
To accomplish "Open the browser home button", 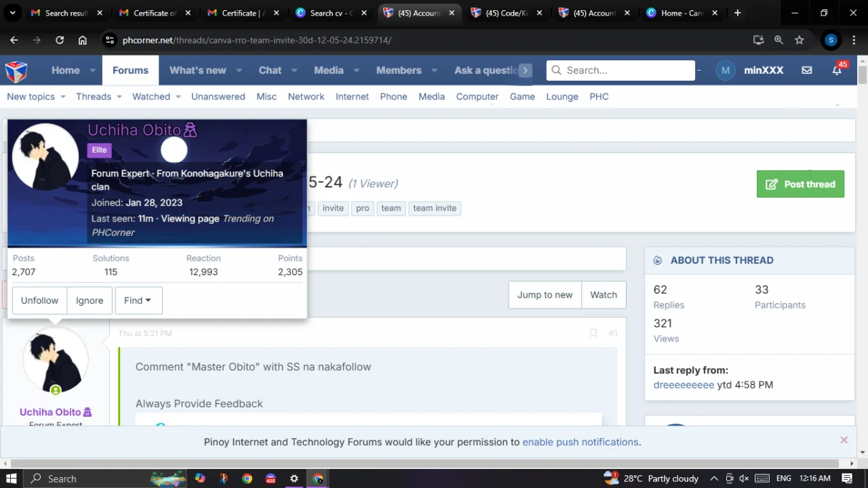I will click(x=83, y=40).
